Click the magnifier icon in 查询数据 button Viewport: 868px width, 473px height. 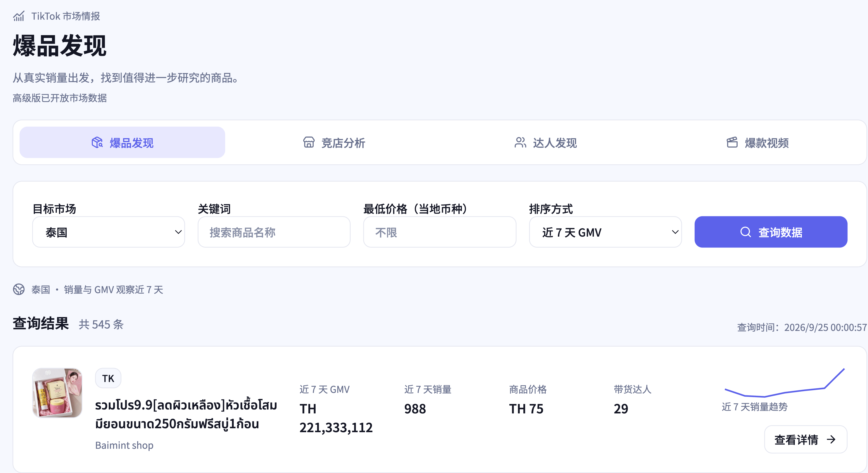pos(745,232)
